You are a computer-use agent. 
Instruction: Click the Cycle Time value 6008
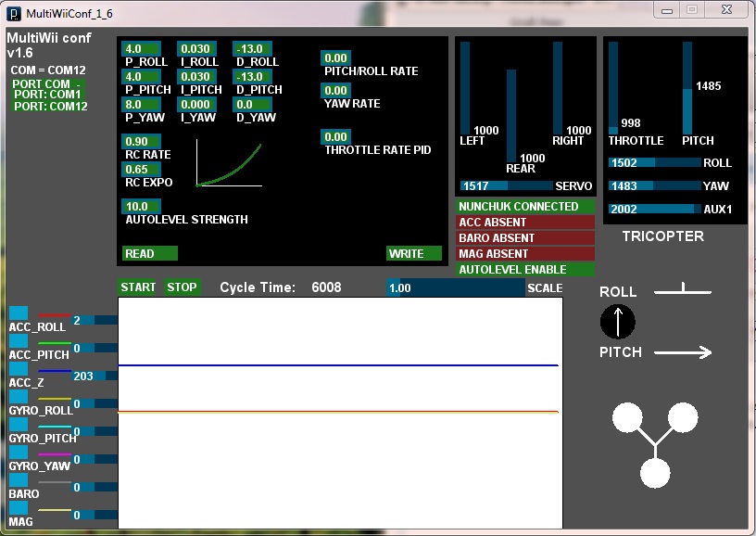[x=326, y=287]
